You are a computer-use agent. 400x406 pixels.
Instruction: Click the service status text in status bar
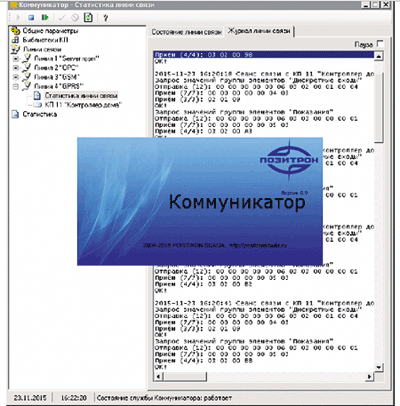point(164,398)
